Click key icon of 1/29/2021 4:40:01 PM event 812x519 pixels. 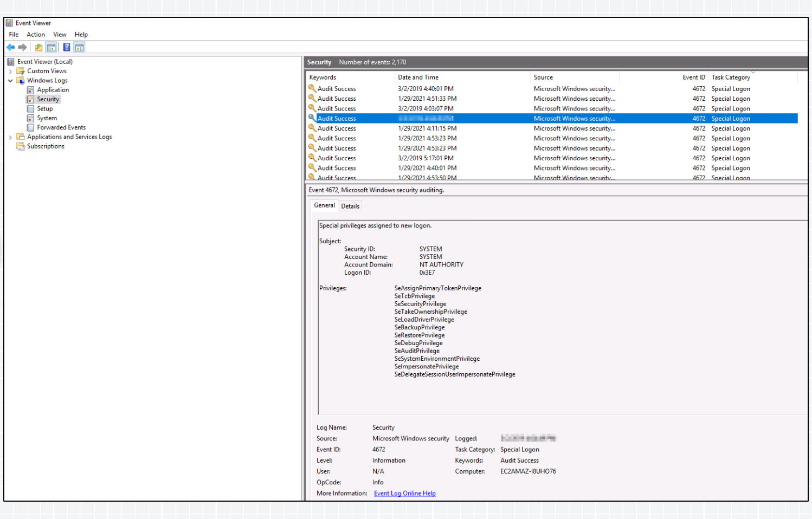(x=312, y=167)
